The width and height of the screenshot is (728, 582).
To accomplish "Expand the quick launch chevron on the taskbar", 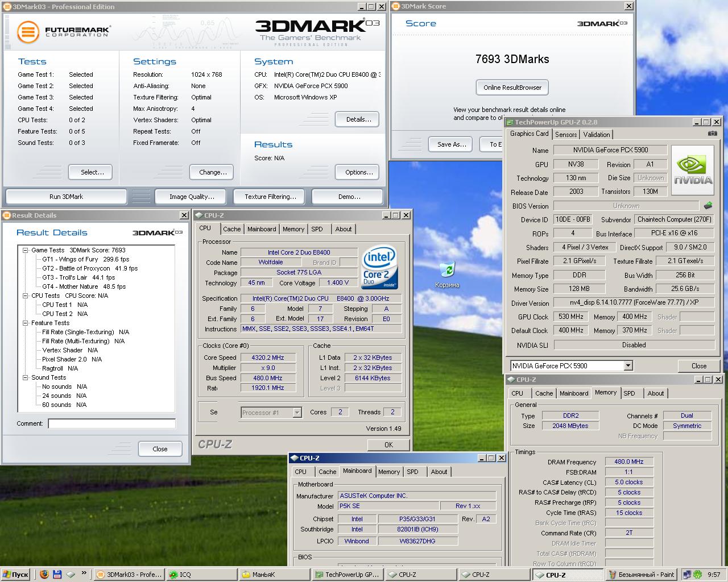I will pyautogui.click(x=84, y=573).
